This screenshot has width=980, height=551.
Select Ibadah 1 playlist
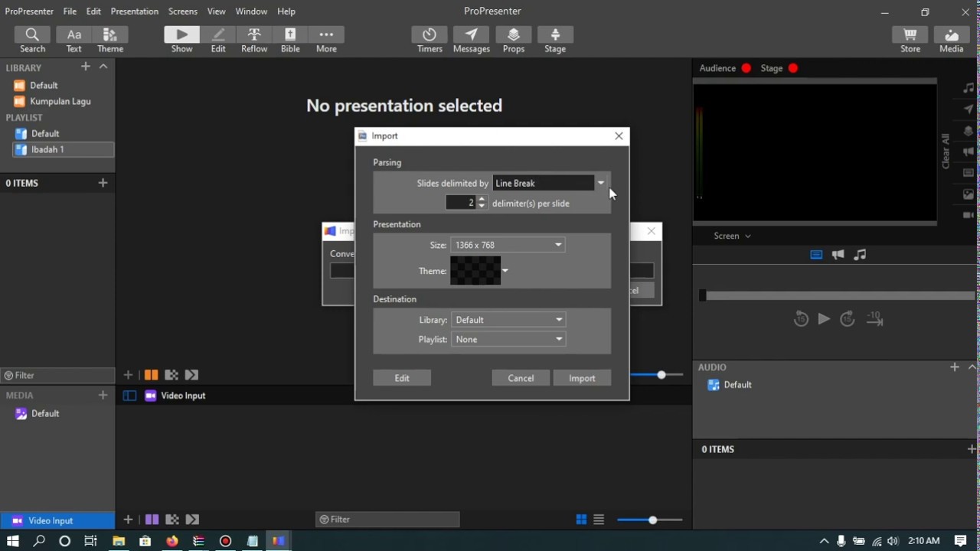(x=64, y=149)
